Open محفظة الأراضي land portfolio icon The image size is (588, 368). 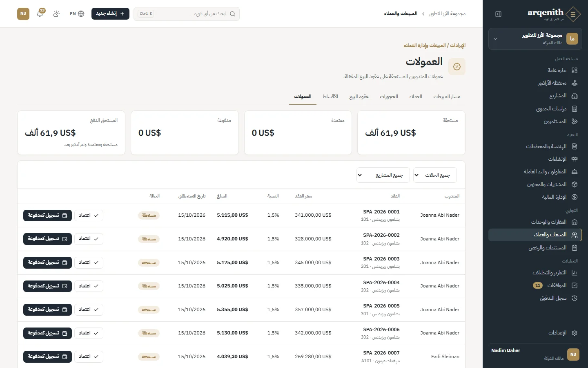click(x=575, y=83)
